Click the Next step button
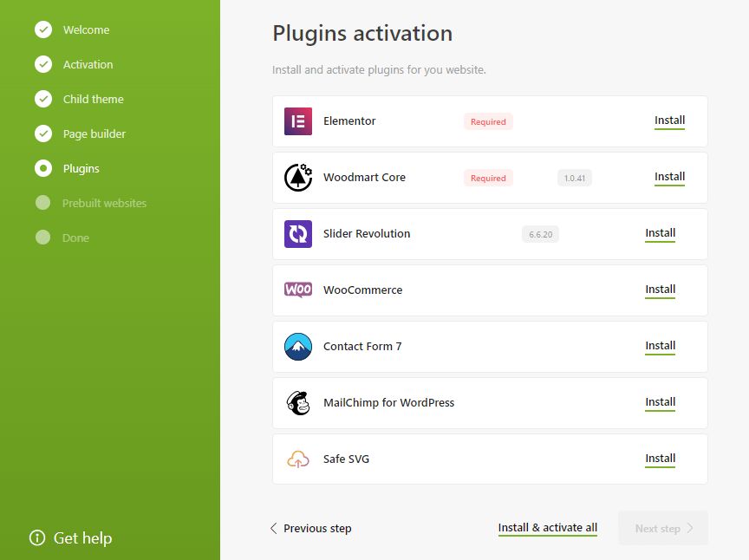 [x=663, y=529]
